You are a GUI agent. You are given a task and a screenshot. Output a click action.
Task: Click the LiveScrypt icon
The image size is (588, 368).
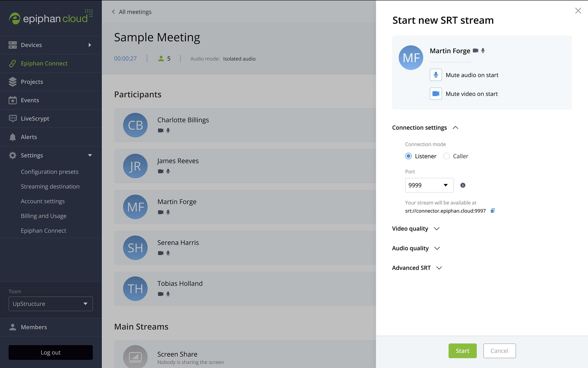[x=13, y=118]
